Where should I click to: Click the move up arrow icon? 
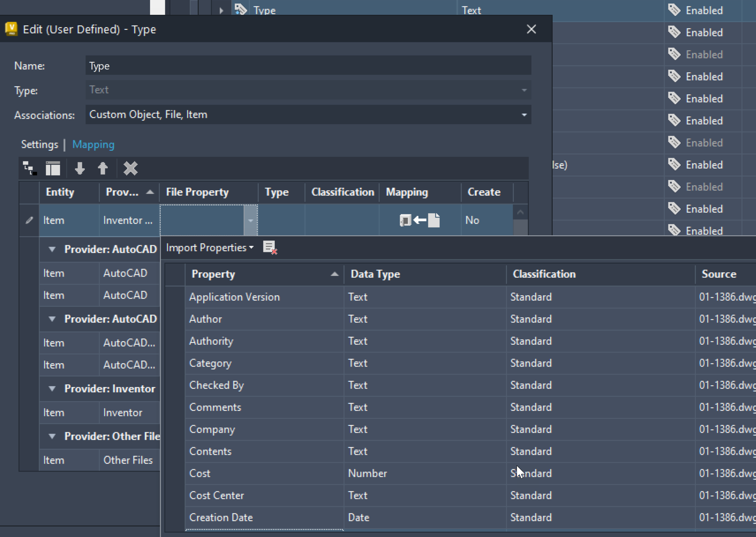103,168
